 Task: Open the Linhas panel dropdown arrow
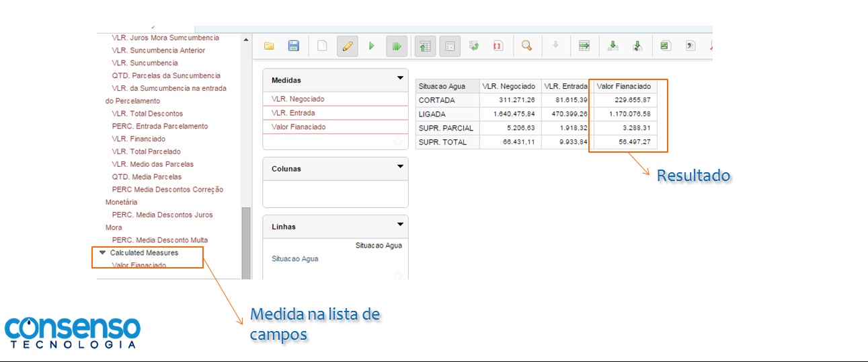401,225
